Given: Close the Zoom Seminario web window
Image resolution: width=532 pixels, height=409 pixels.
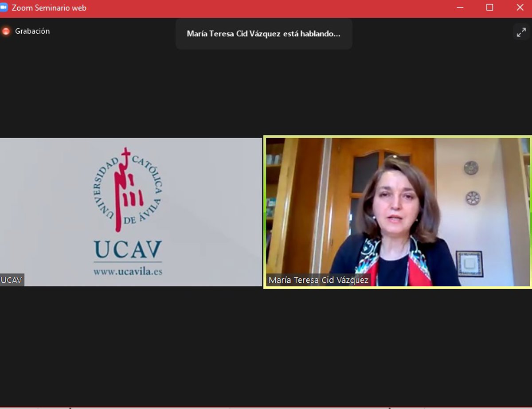Looking at the screenshot, I should coord(520,8).
